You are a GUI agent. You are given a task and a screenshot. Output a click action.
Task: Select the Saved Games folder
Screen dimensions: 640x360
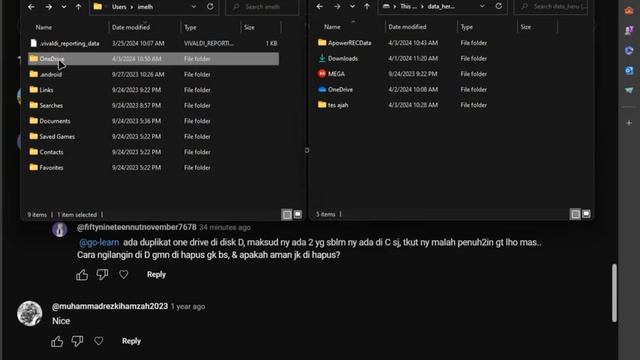tap(153, 136)
